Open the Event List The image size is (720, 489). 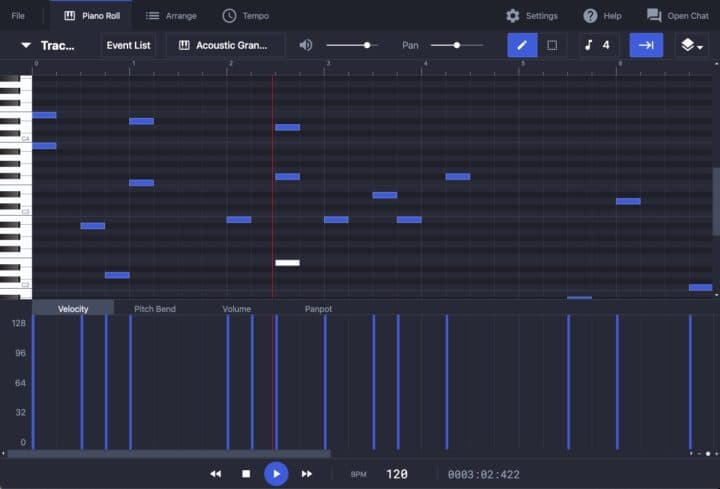pyautogui.click(x=128, y=45)
